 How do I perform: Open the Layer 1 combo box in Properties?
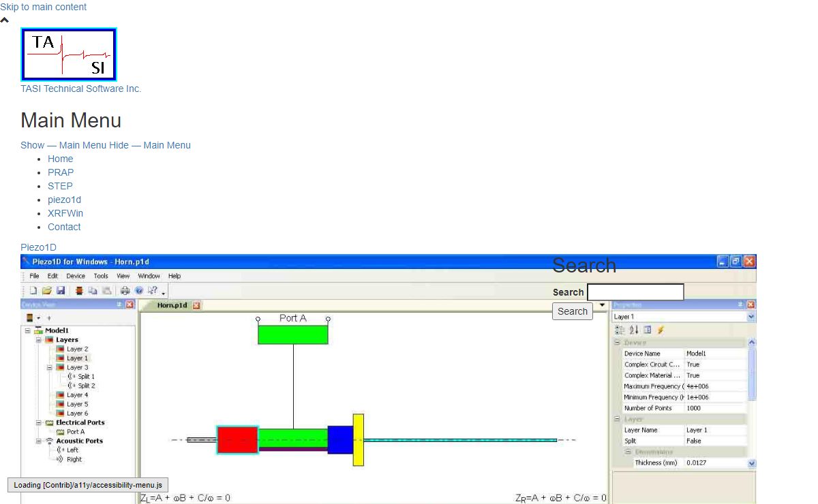click(684, 317)
